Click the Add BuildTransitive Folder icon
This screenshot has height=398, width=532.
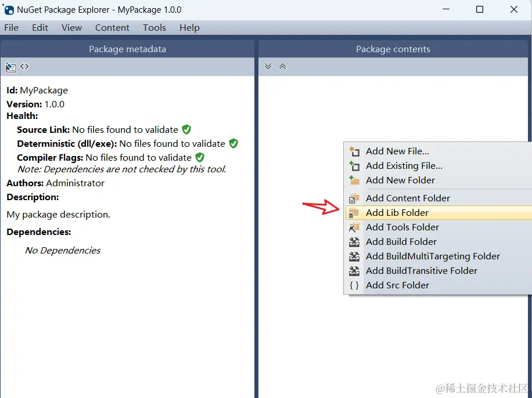354,271
